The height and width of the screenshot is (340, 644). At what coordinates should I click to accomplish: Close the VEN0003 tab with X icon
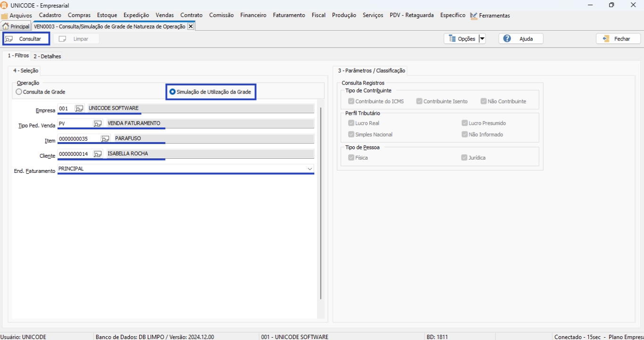tap(191, 26)
